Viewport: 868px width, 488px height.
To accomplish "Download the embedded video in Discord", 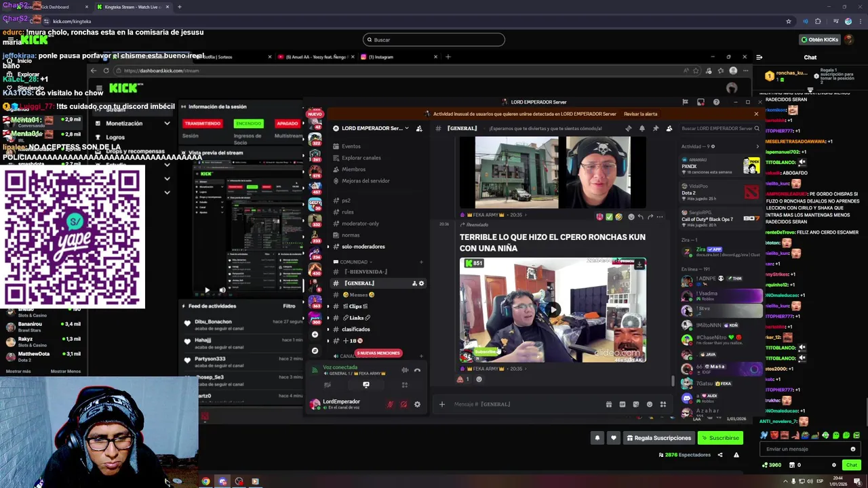I will point(639,265).
